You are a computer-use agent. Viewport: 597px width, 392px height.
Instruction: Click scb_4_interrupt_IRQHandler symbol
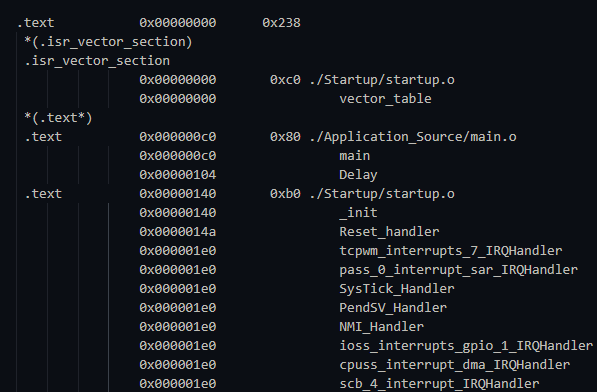[x=439, y=384]
